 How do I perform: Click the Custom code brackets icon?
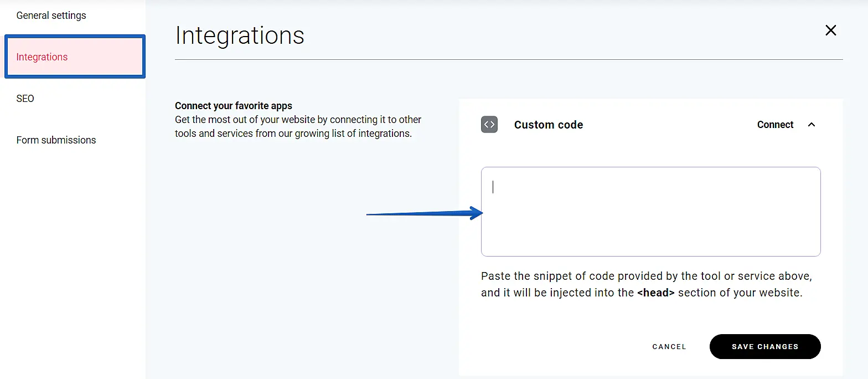(x=489, y=125)
